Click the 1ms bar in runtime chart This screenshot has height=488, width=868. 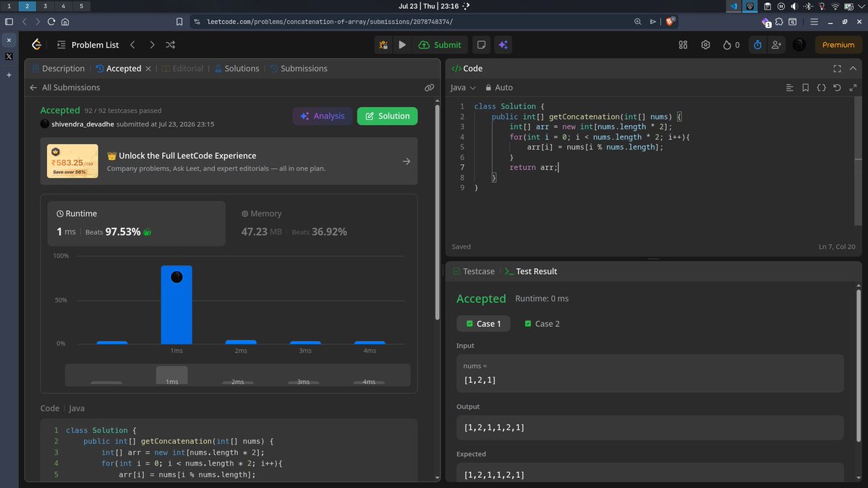pyautogui.click(x=176, y=304)
